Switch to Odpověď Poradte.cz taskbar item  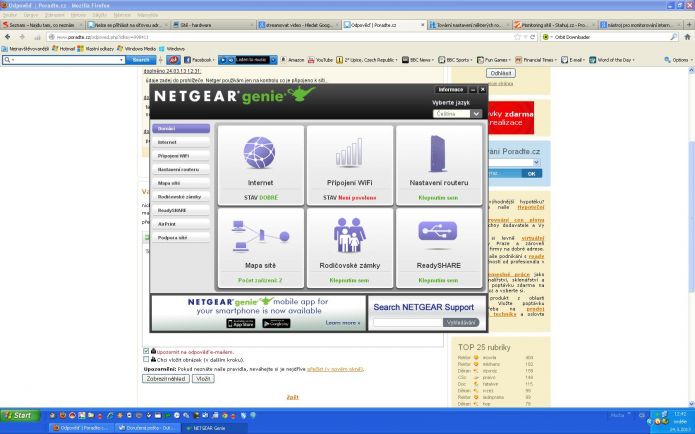[81, 428]
